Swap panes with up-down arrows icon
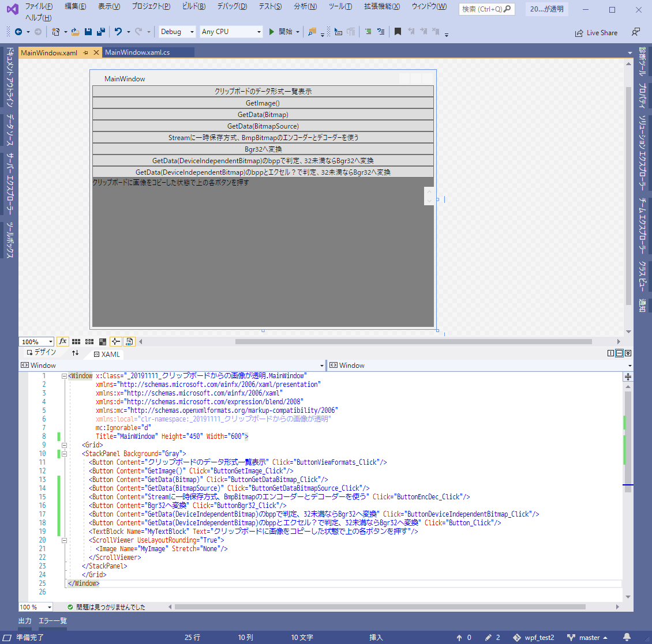 tap(75, 353)
